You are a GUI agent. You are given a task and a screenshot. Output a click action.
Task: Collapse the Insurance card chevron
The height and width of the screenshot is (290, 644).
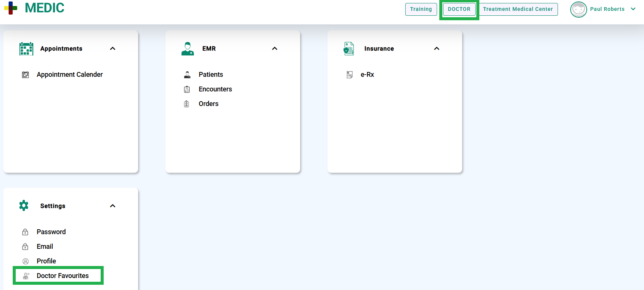coord(437,49)
